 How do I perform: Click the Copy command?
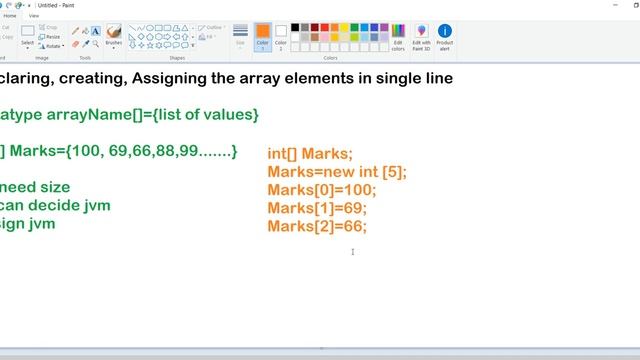pos(6,37)
